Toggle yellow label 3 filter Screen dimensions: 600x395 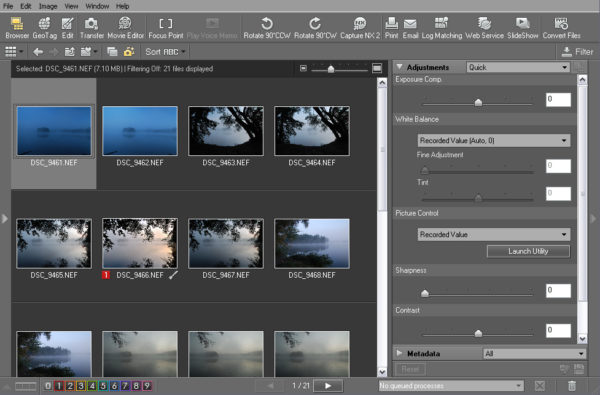coord(81,386)
